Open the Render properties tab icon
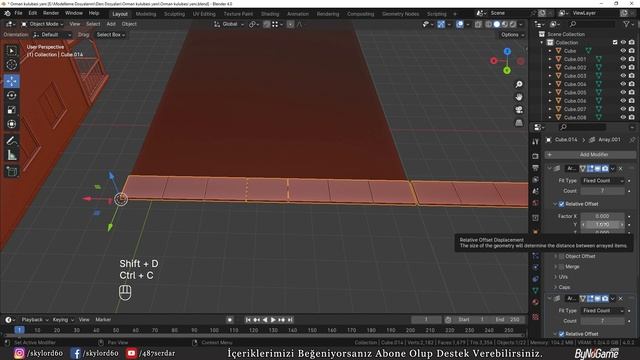 coord(536,156)
